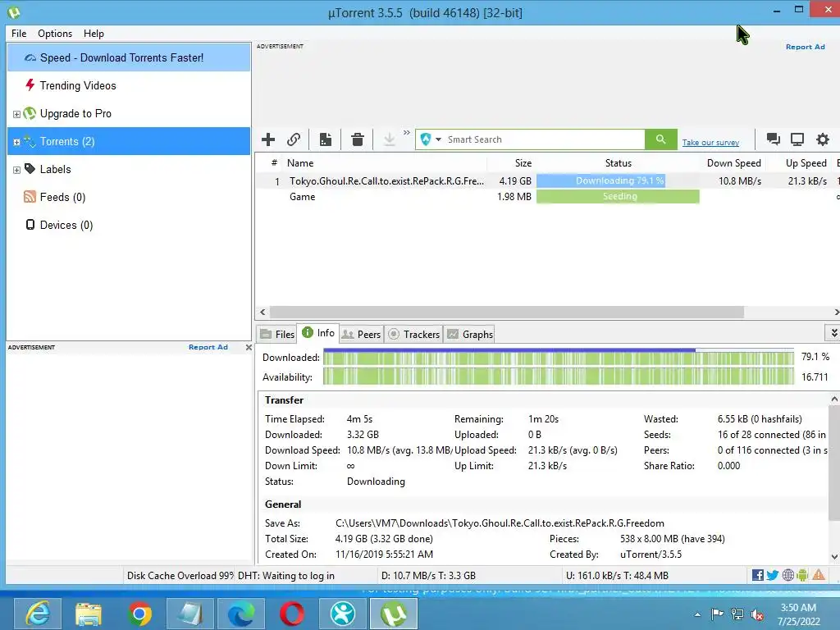This screenshot has width=840, height=630.
Task: Sort by the # column header
Action: coord(274,163)
